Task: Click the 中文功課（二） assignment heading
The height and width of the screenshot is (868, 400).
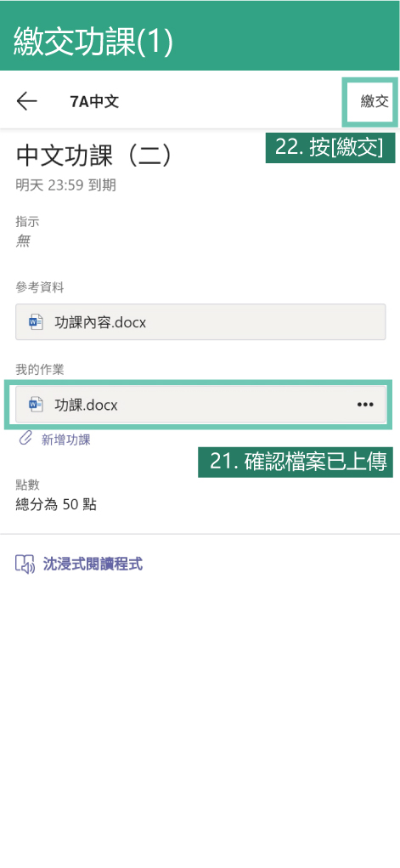Action: tap(95, 156)
